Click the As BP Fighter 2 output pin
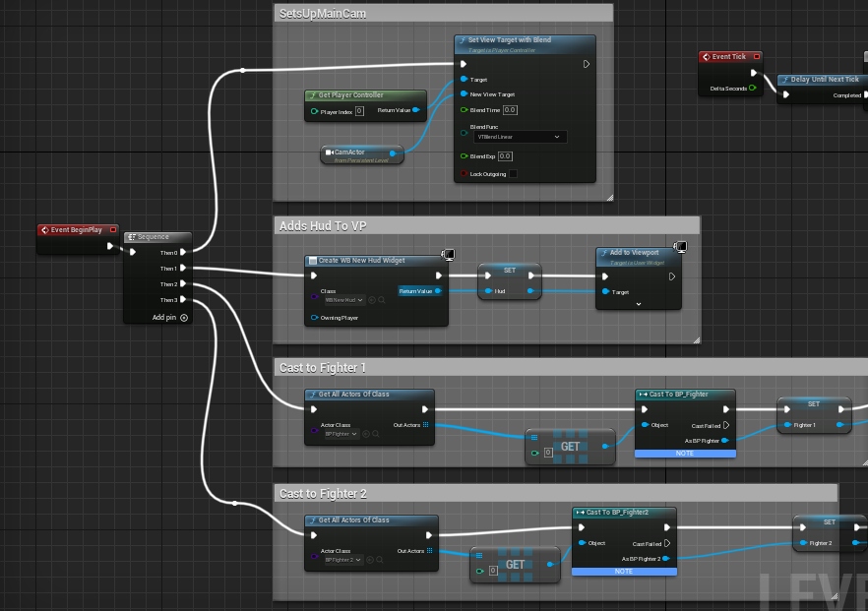 tap(666, 559)
